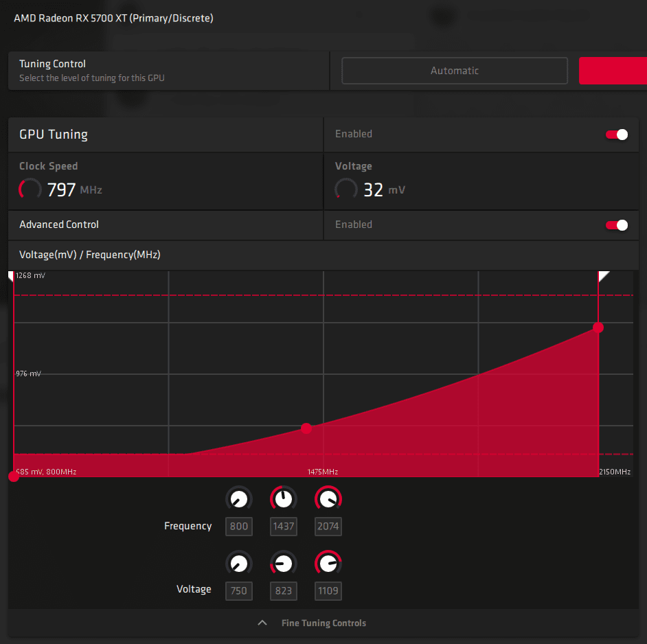Image resolution: width=647 pixels, height=644 pixels.
Task: Click the Tuning Control label
Action: pyautogui.click(x=52, y=64)
